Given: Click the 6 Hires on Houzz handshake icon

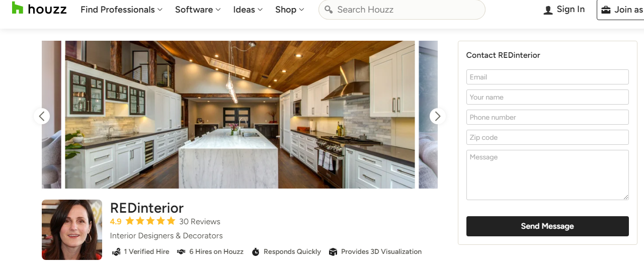Looking at the screenshot, I should 181,252.
